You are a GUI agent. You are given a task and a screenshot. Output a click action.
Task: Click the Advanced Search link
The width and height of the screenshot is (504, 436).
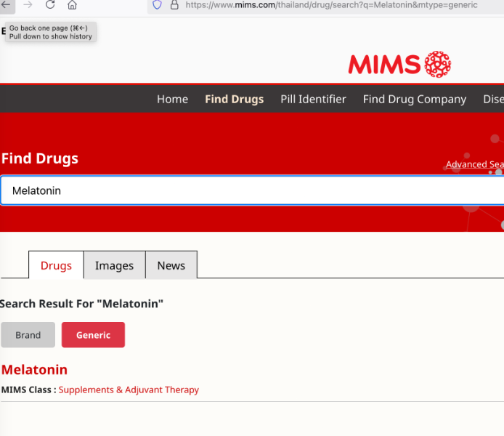(x=475, y=164)
